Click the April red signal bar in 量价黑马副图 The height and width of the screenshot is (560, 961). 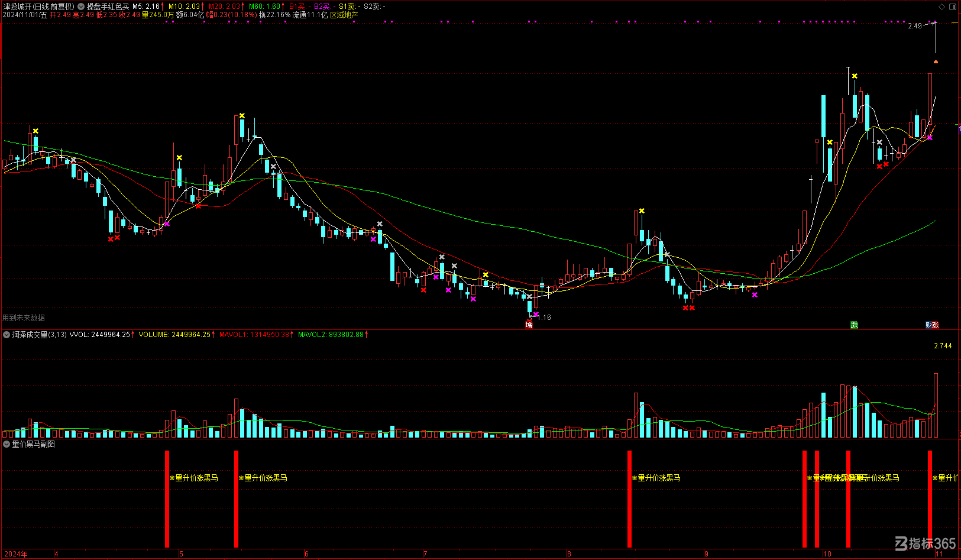pyautogui.click(x=167, y=499)
